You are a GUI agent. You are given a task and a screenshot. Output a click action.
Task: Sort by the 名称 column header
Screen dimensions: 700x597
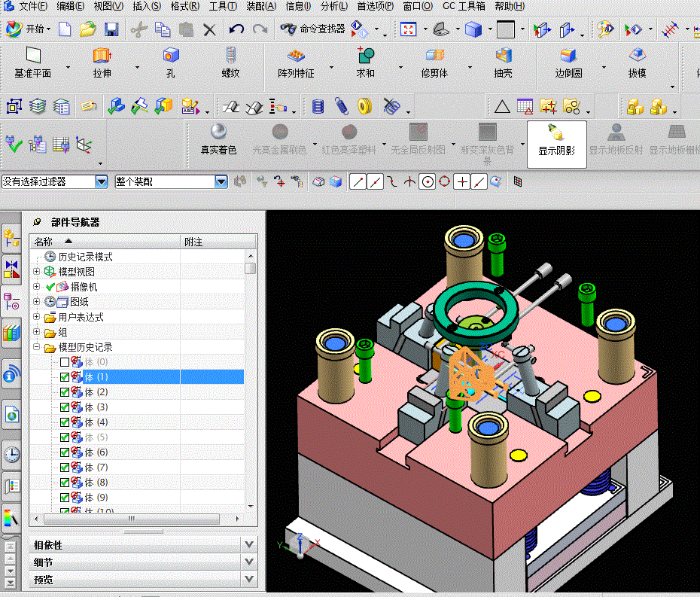105,242
